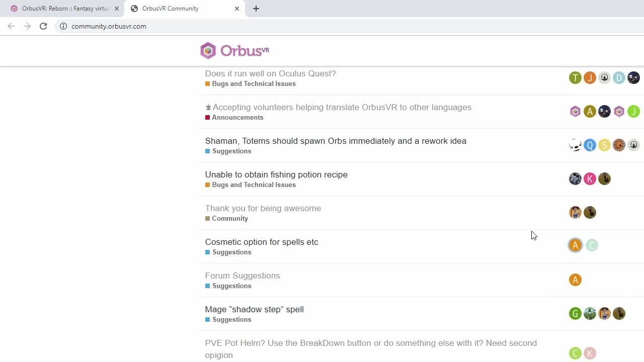Image resolution: width=644 pixels, height=362 pixels.
Task: Click the pink K avatar on the fishing potion topic
Action: pos(590,179)
